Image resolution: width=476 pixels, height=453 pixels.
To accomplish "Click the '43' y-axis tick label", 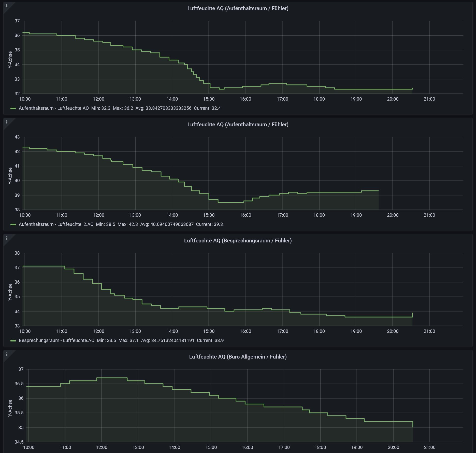I will click(x=17, y=137).
